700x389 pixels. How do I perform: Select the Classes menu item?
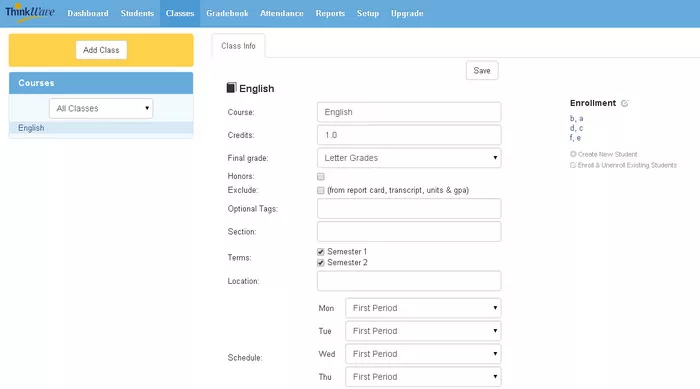(180, 13)
